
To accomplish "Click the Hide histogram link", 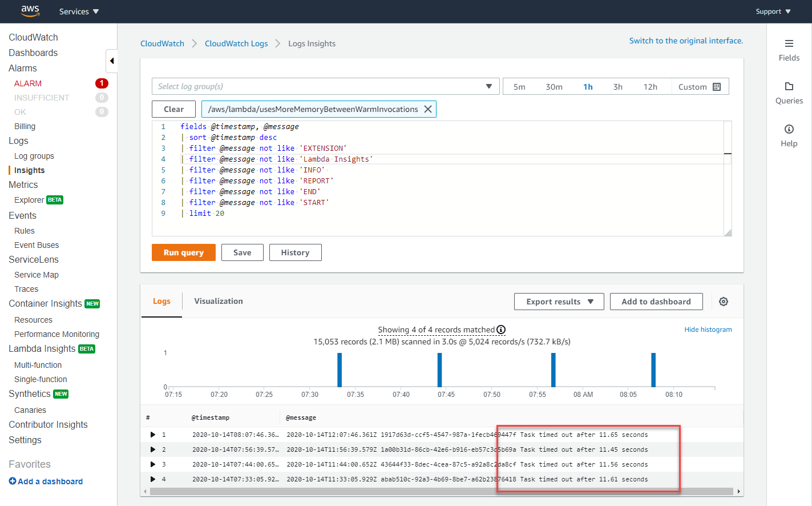I will pyautogui.click(x=708, y=330).
